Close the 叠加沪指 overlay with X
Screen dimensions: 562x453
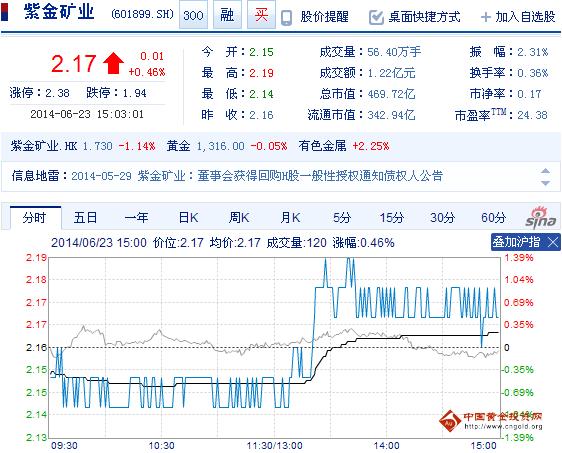coord(553,243)
